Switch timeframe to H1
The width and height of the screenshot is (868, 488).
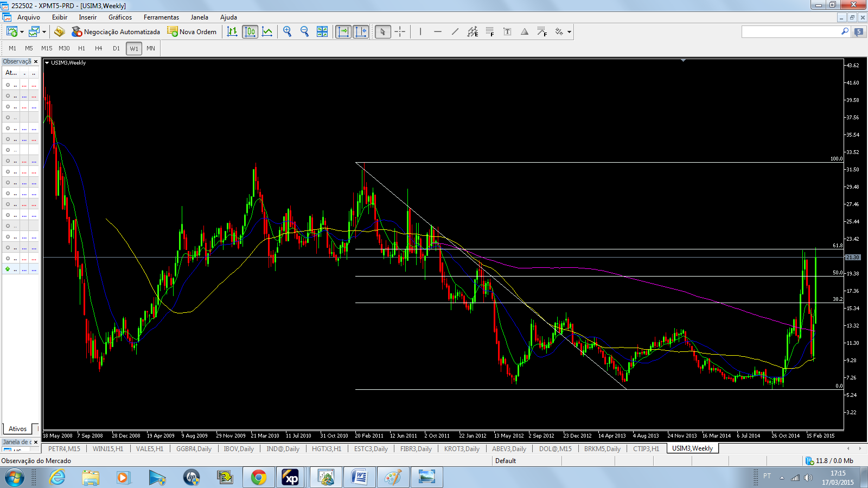coord(81,48)
